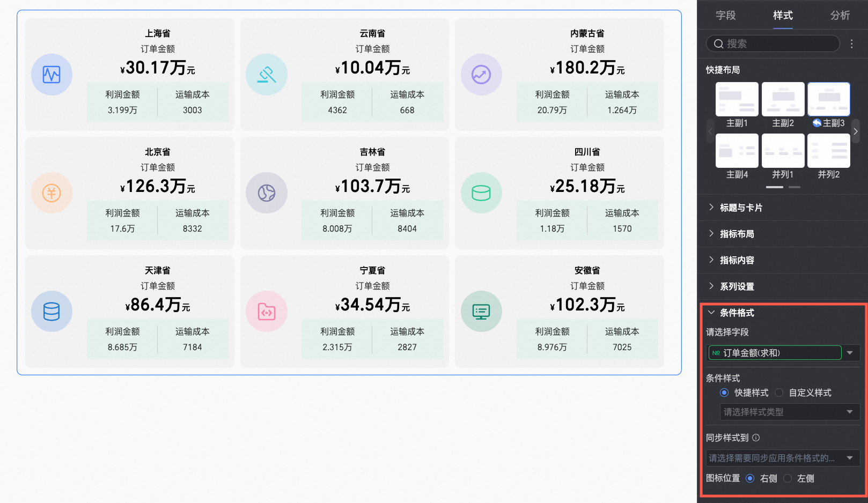Choose the 主副1 quick layout thumbnail
This screenshot has height=503, width=868.
pos(737,99)
